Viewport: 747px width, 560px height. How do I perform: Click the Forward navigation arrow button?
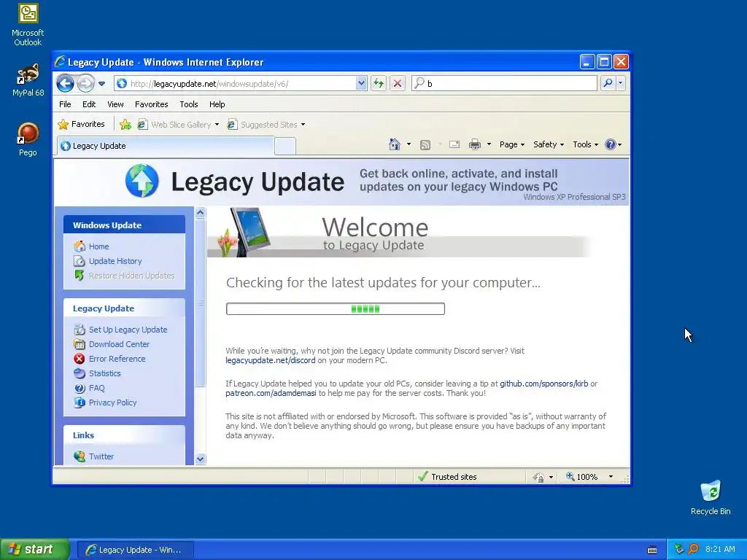click(86, 83)
